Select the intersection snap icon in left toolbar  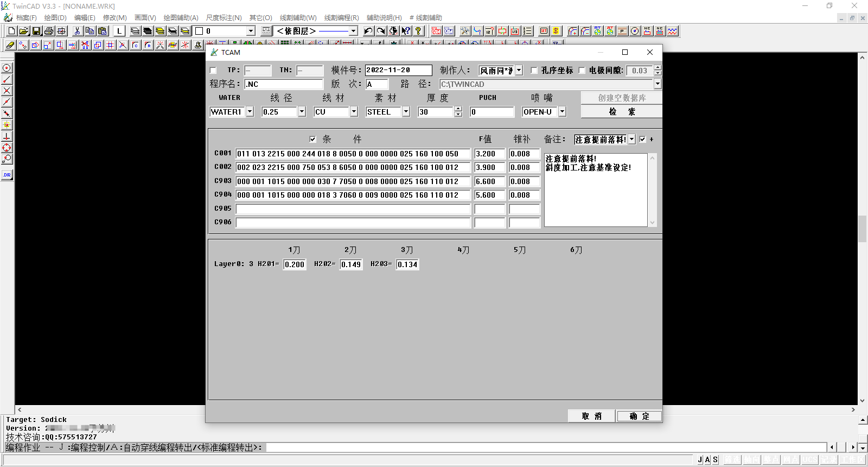pos(7,91)
